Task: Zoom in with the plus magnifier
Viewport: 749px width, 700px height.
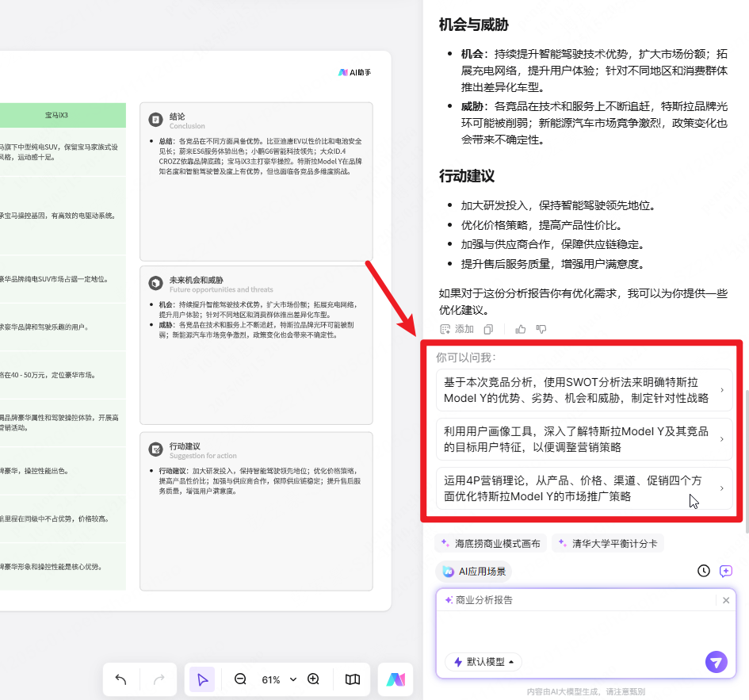Action: tap(313, 679)
